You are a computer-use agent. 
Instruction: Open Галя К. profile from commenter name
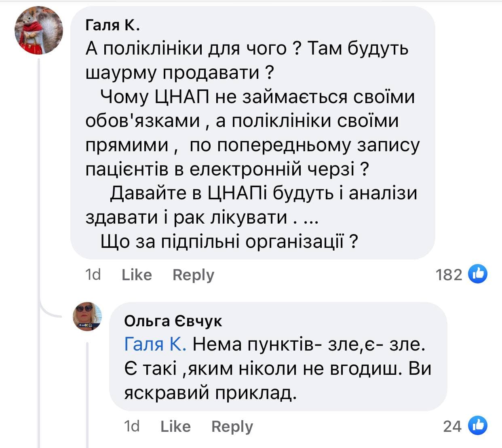pos(112,25)
